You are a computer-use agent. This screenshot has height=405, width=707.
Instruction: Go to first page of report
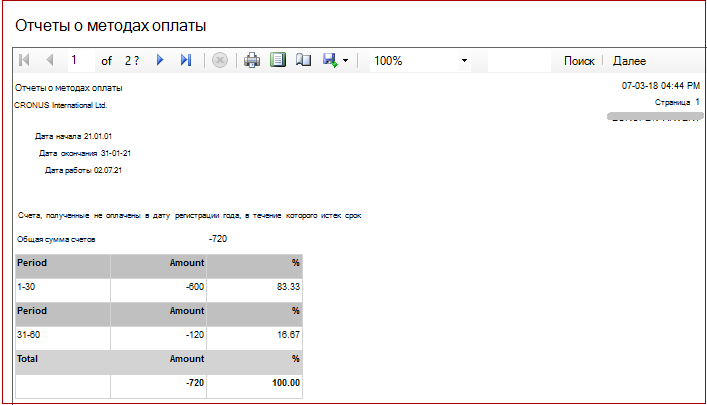coord(24,60)
